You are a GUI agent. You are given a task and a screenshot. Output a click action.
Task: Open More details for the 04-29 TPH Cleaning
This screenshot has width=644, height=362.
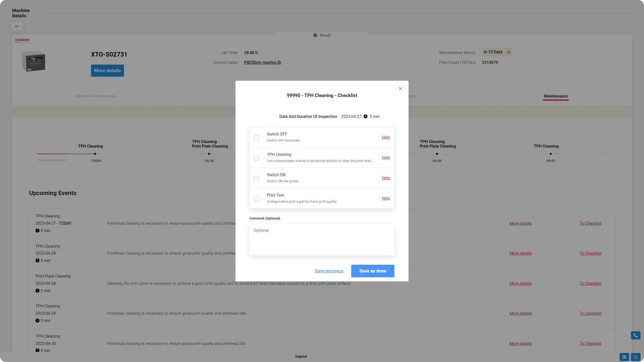(520, 313)
